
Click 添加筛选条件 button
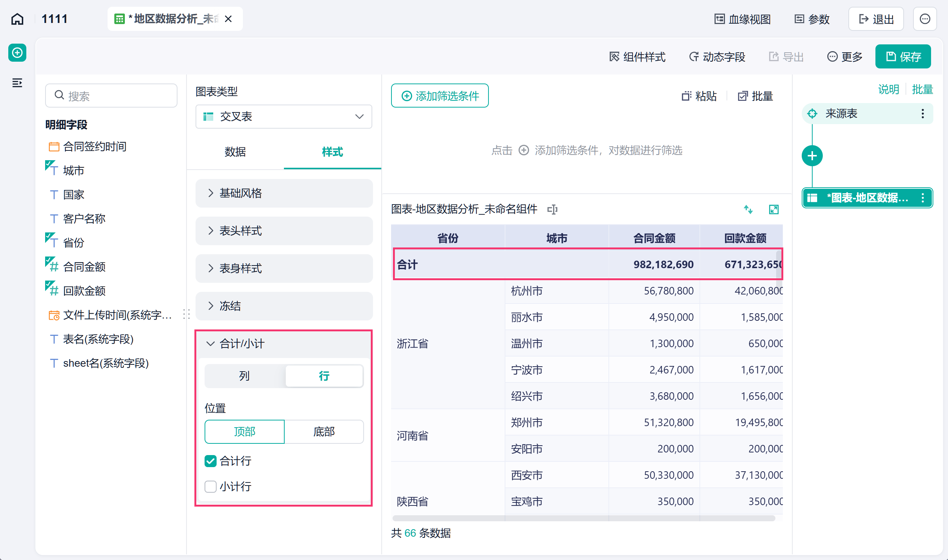[440, 96]
